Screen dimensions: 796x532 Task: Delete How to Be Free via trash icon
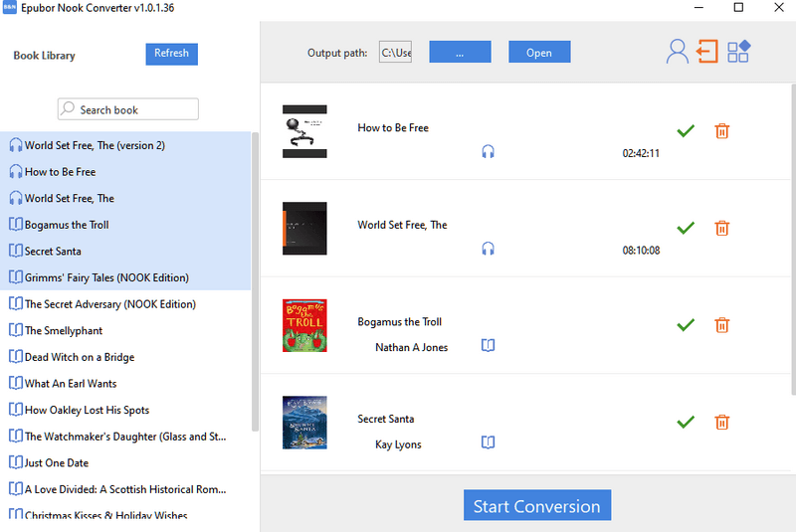click(x=722, y=131)
